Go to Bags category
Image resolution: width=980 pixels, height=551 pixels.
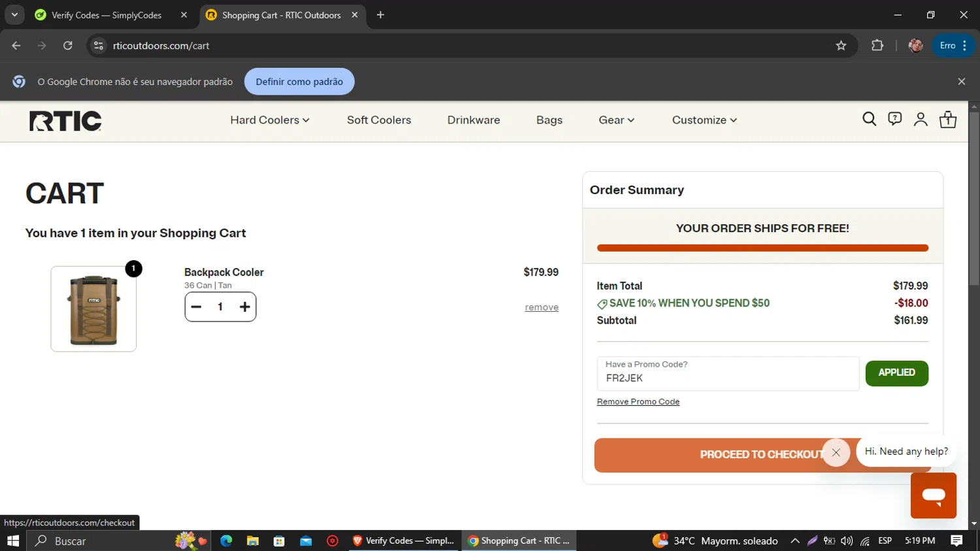tap(549, 120)
